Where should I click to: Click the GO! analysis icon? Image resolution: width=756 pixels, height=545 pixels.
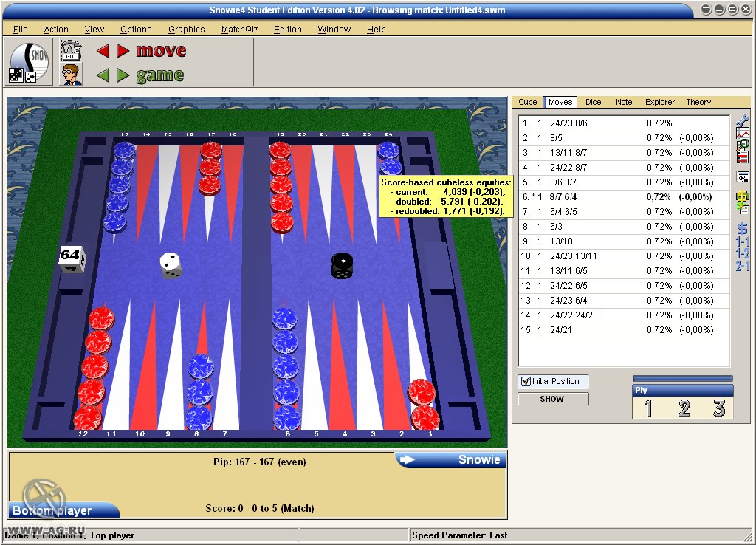point(71,50)
